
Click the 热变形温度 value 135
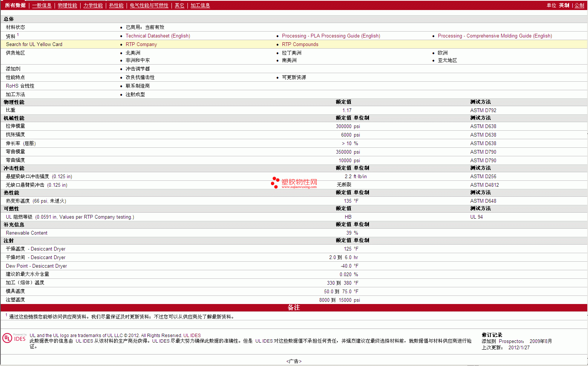pos(347,201)
